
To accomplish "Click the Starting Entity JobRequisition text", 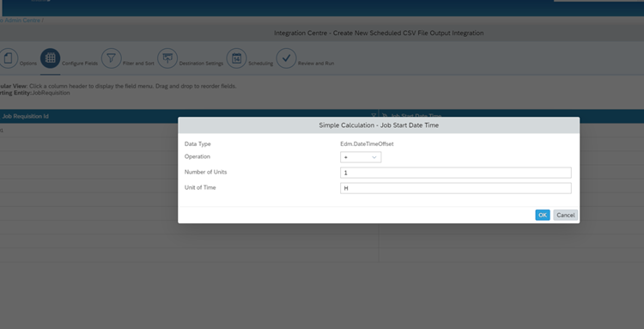I will 35,93.
